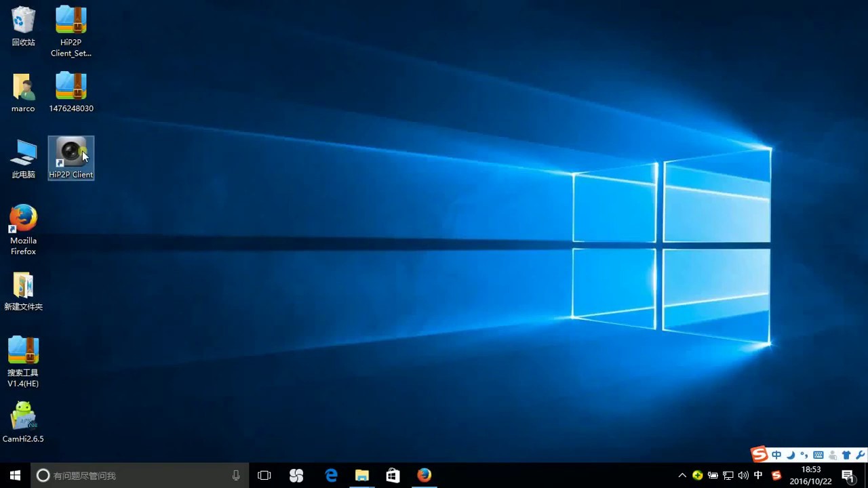Open File Explorer from the taskbar
868x488 pixels.
pyautogui.click(x=361, y=476)
